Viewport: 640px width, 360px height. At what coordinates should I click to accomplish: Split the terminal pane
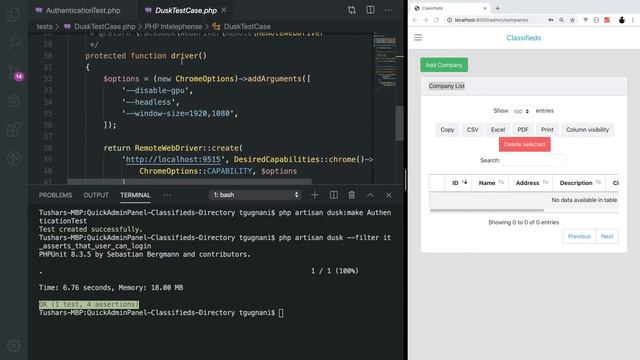click(x=333, y=195)
